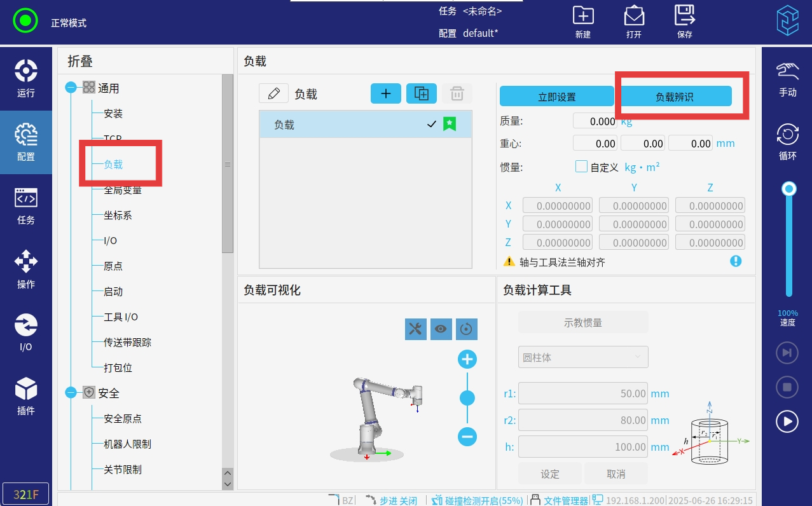Enable the 自定义 custom inertia checkbox
Screen dimensions: 812x506
pyautogui.click(x=581, y=167)
